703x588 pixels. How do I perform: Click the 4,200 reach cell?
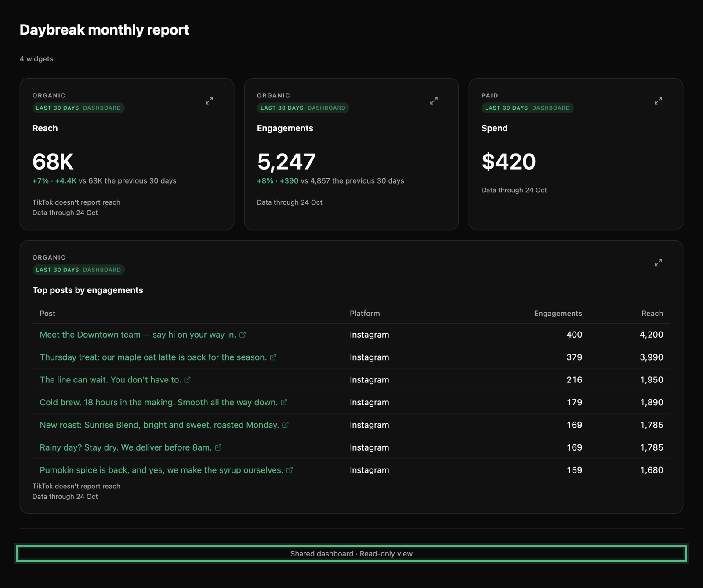[x=651, y=335]
